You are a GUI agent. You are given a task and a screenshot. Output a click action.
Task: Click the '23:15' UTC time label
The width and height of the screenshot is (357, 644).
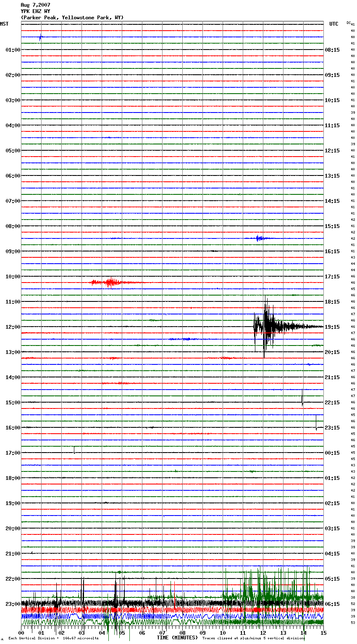(x=332, y=428)
